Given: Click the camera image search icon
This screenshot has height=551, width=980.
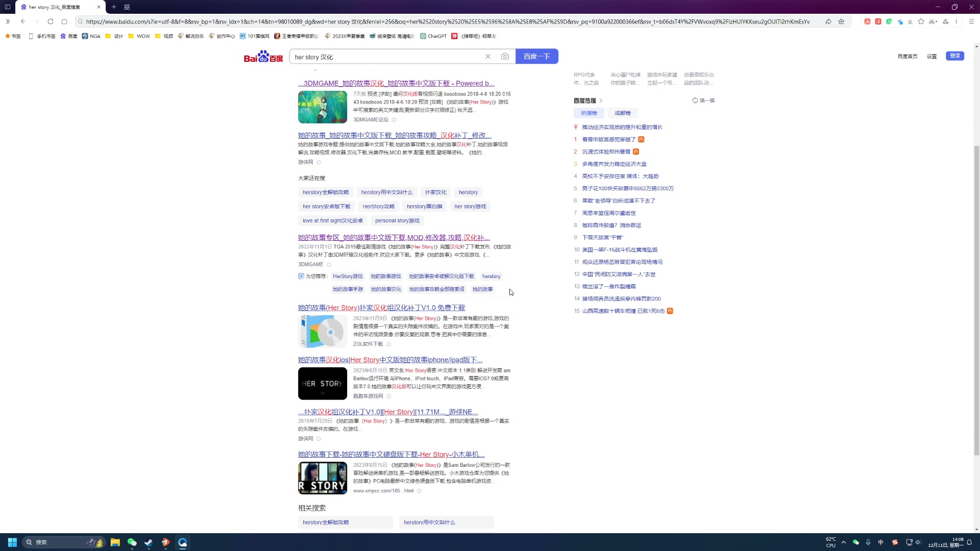Looking at the screenshot, I should pyautogui.click(x=505, y=57).
